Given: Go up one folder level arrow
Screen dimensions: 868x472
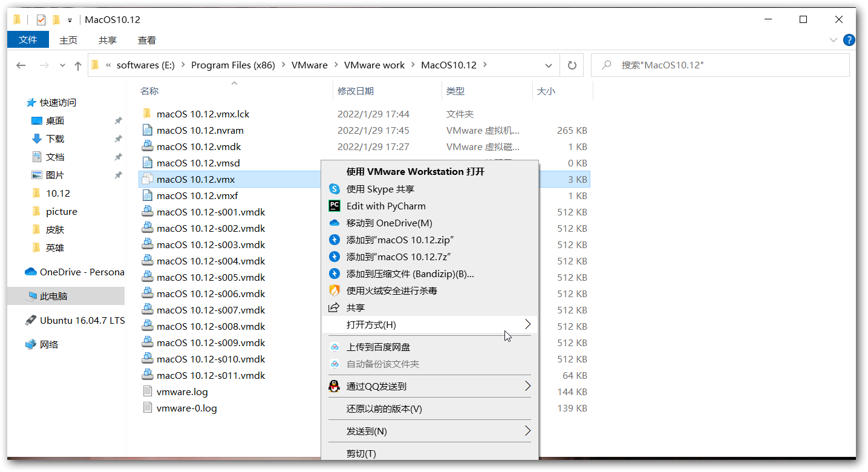Looking at the screenshot, I should tap(78, 65).
